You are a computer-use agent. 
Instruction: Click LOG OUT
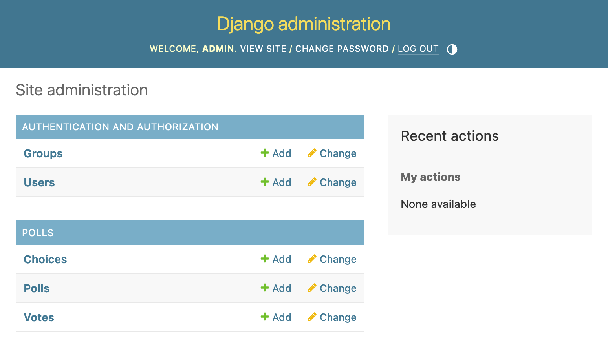(418, 49)
